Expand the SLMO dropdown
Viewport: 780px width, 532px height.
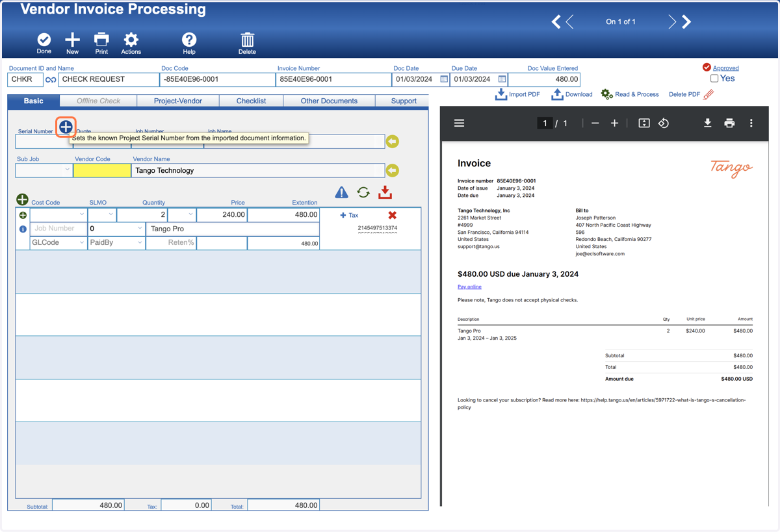point(110,214)
